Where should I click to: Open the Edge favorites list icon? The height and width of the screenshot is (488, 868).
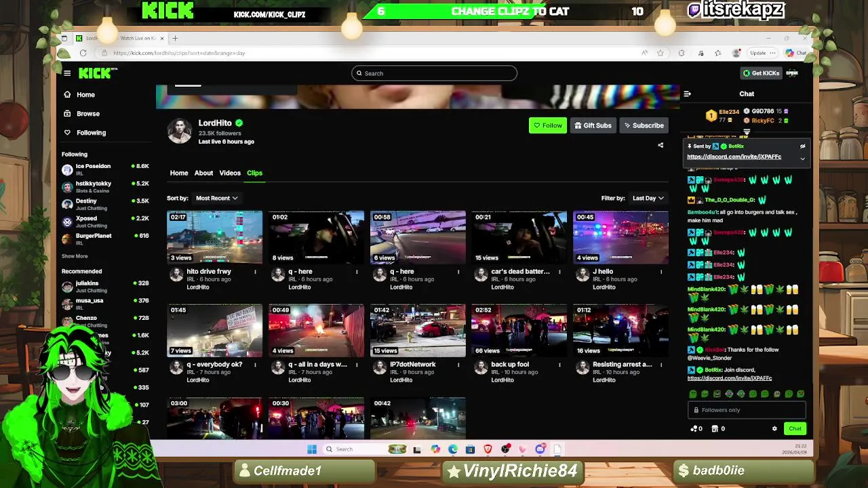click(x=718, y=53)
